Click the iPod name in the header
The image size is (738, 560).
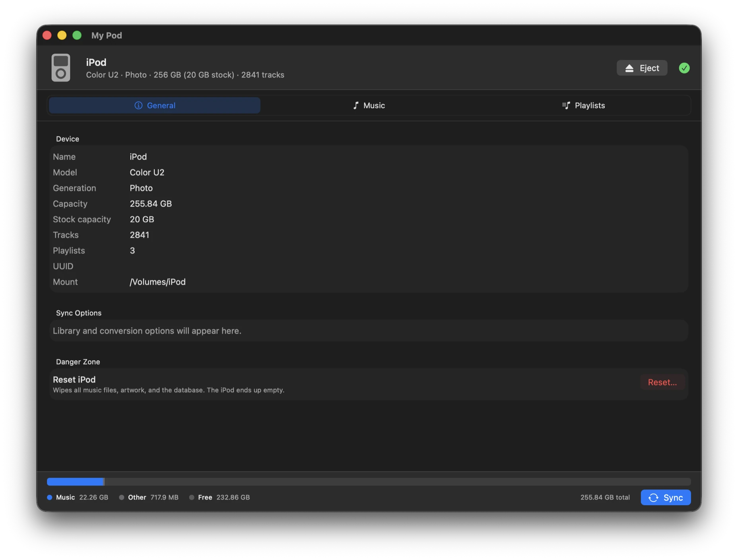[96, 62]
